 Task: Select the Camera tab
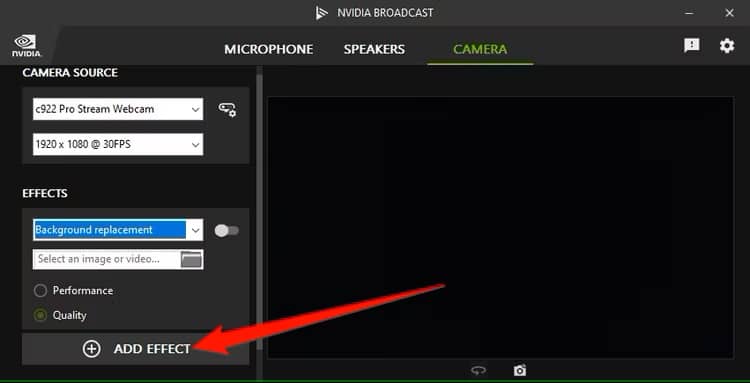coord(480,49)
